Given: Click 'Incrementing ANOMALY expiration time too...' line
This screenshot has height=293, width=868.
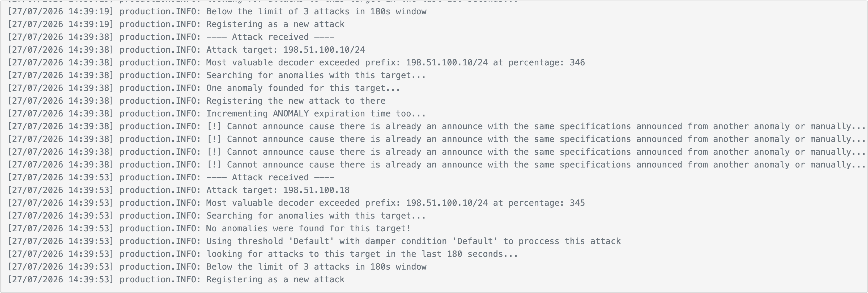Looking at the screenshot, I should 217,114.
